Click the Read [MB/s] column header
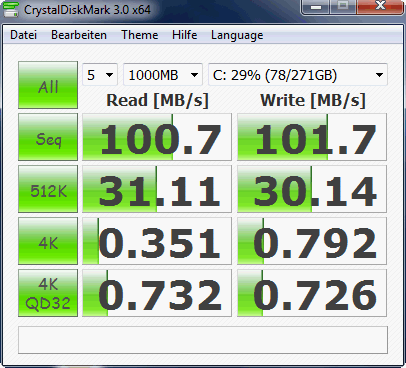This screenshot has width=406, height=368. pyautogui.click(x=157, y=100)
